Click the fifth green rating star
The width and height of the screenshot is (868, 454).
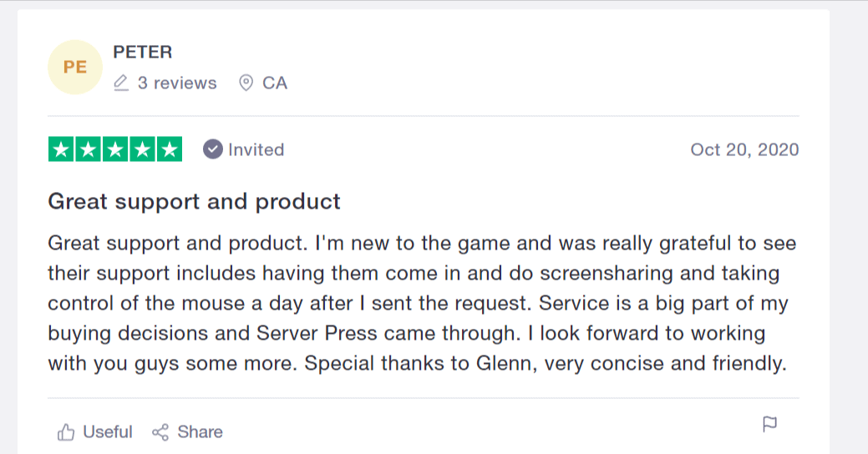pyautogui.click(x=170, y=149)
